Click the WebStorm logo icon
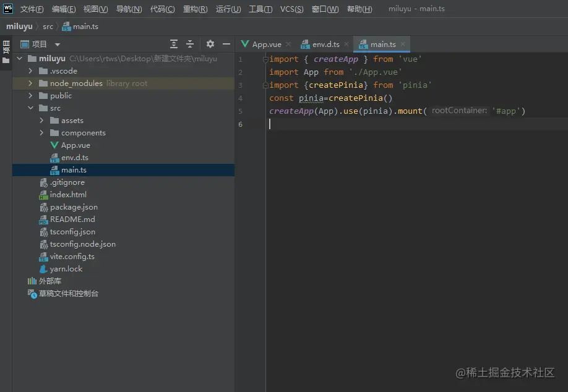The width and height of the screenshot is (568, 392). (8, 8)
